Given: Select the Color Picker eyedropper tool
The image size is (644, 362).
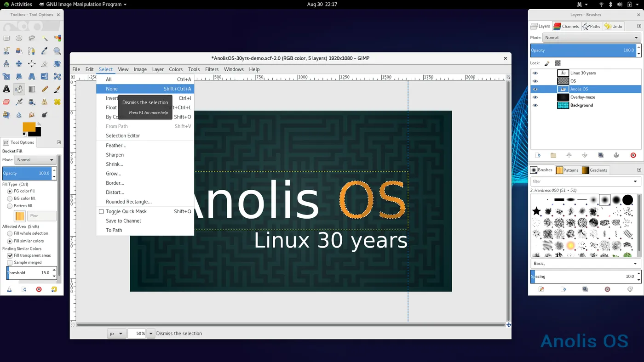Looking at the screenshot, I should click(45, 51).
